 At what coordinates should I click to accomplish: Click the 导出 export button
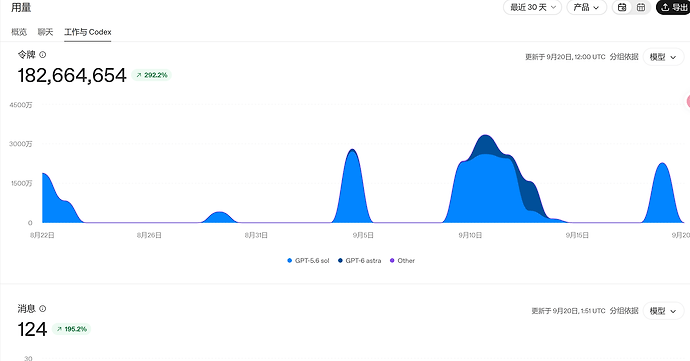pos(674,7)
